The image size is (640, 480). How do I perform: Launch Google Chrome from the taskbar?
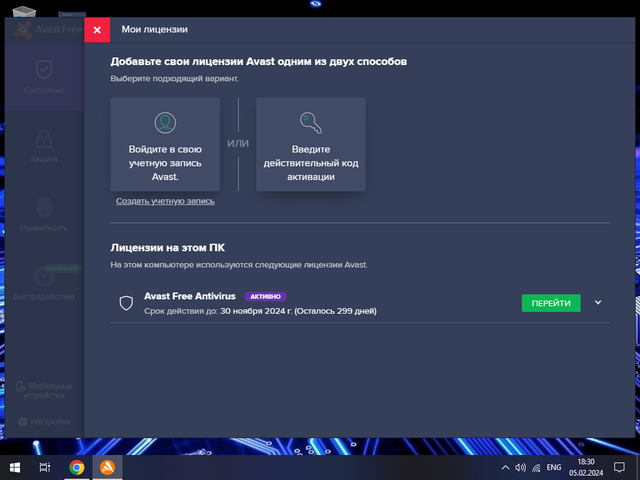77,467
